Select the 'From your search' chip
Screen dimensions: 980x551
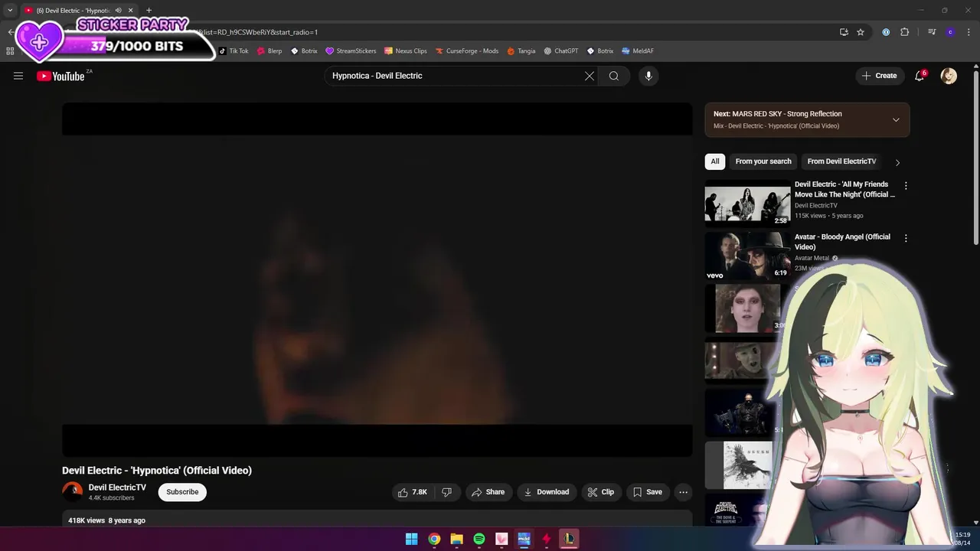(x=763, y=161)
